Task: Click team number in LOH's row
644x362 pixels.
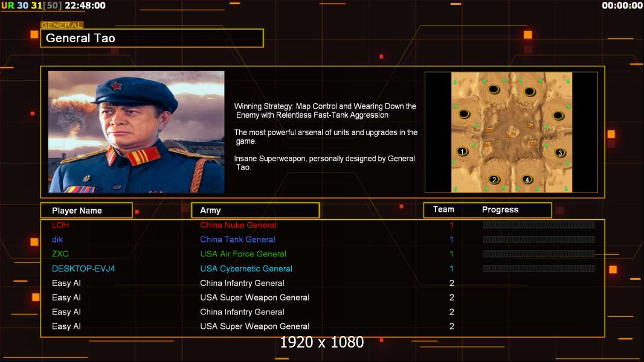Action: click(451, 225)
